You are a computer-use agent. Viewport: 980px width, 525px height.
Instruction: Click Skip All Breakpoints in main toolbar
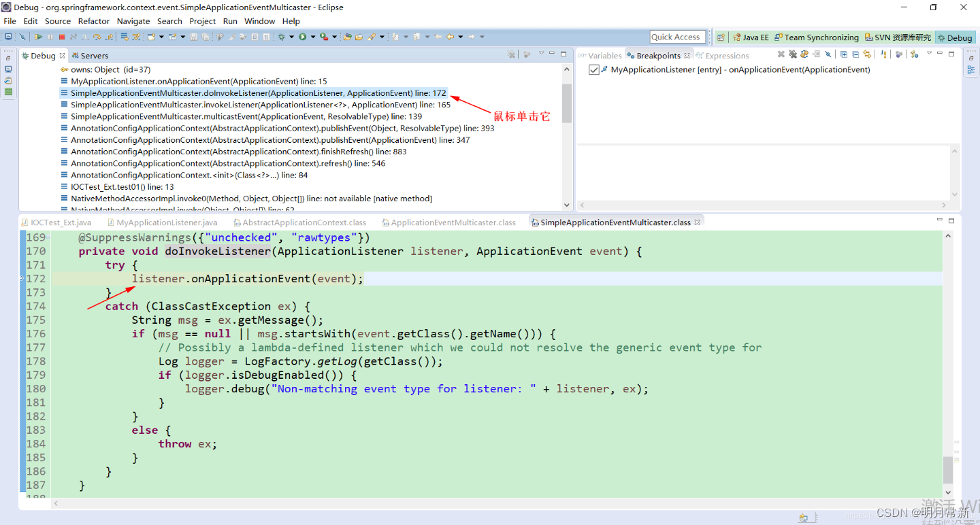22,37
